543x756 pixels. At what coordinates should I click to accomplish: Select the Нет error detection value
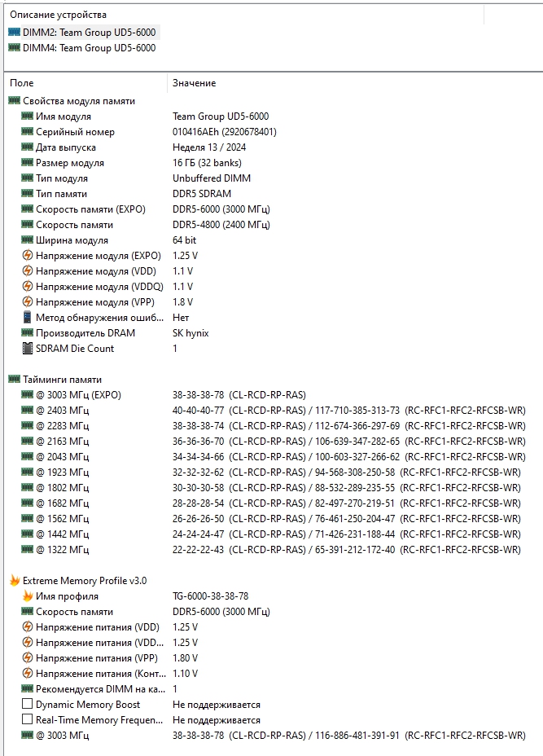pyautogui.click(x=181, y=317)
